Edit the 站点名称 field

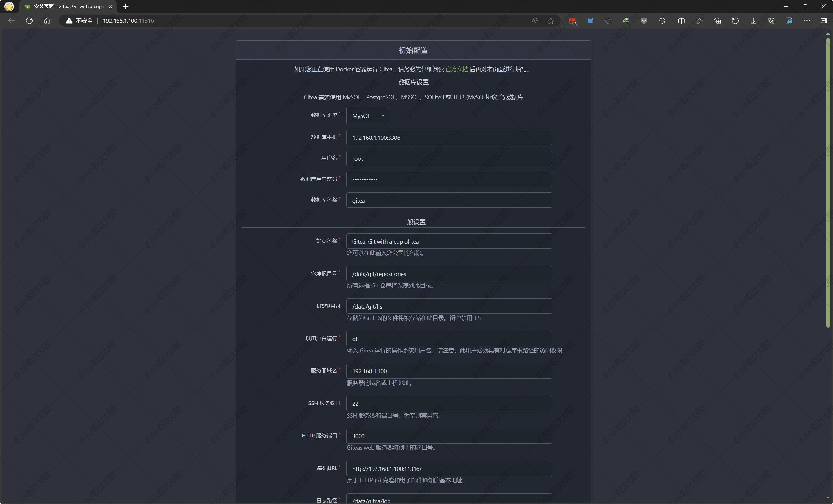click(449, 241)
